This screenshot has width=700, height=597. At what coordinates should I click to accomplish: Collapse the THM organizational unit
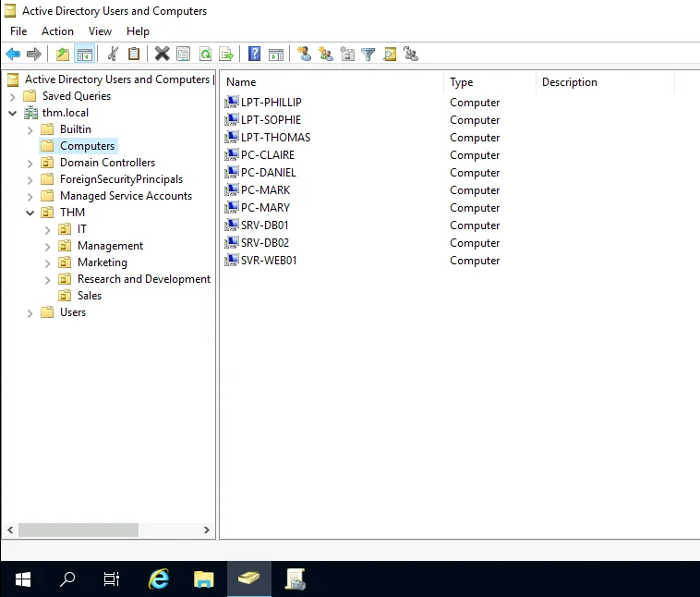(30, 213)
